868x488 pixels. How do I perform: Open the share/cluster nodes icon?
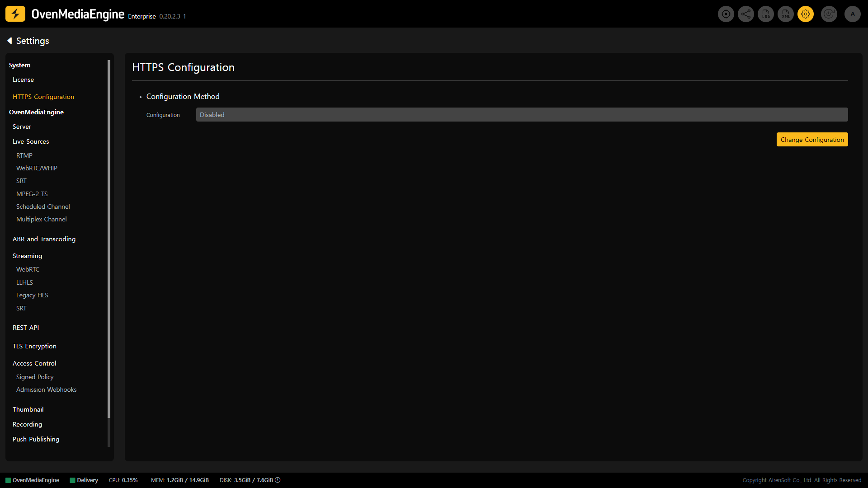pyautogui.click(x=745, y=14)
